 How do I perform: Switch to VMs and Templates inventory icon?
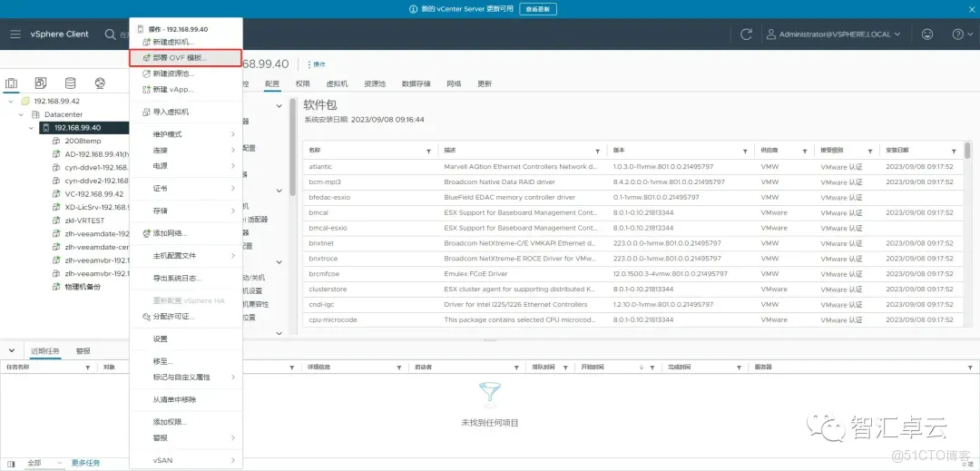(x=41, y=83)
